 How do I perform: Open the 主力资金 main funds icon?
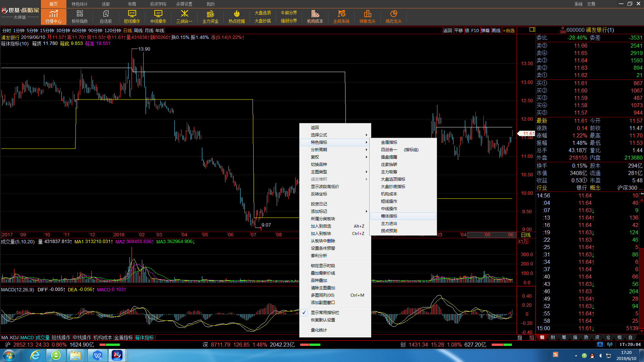point(210,16)
